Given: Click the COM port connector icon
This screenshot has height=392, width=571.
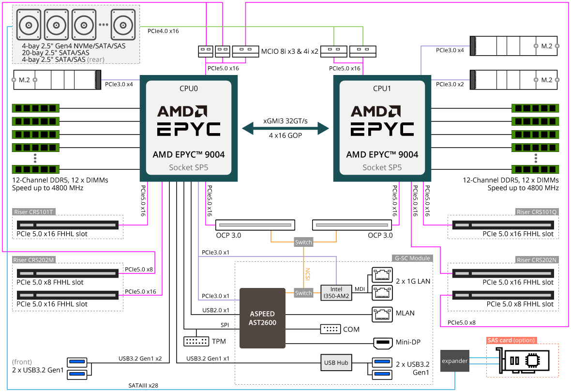Looking at the screenshot, I should [x=331, y=329].
